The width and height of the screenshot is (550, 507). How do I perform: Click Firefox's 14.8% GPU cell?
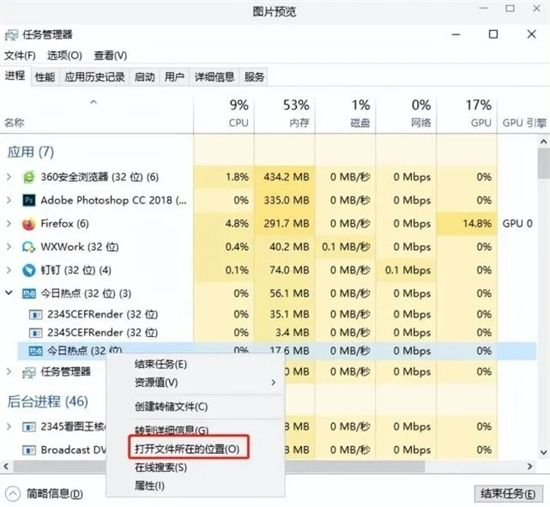pyautogui.click(x=467, y=224)
